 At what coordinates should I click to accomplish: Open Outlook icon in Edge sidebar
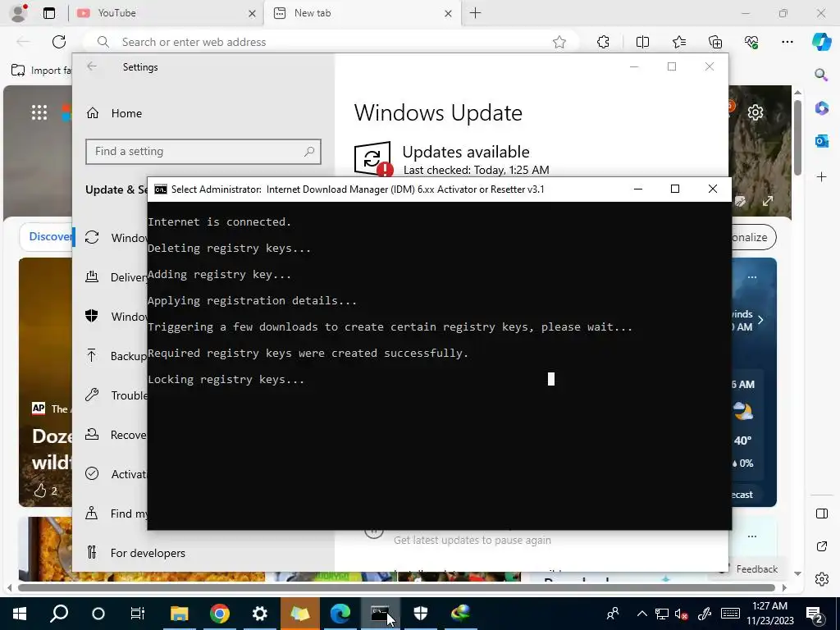coord(821,141)
